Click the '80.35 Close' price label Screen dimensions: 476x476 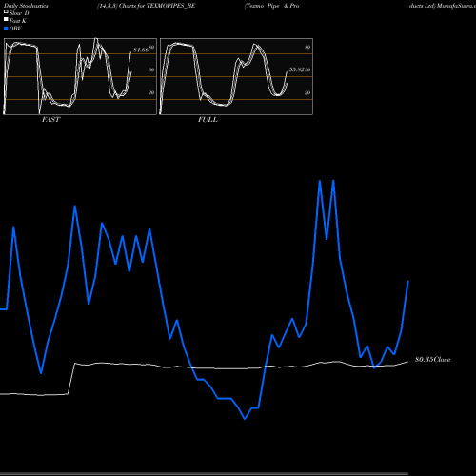(x=433, y=360)
